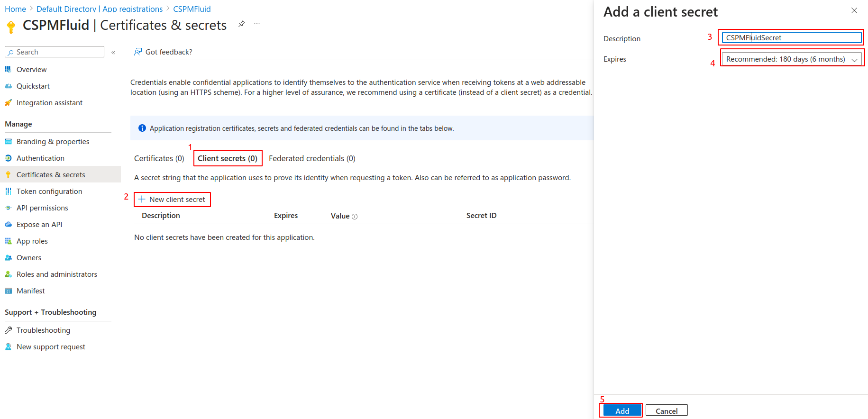The image size is (868, 419).
Task: Click the Cancel button
Action: 667,410
